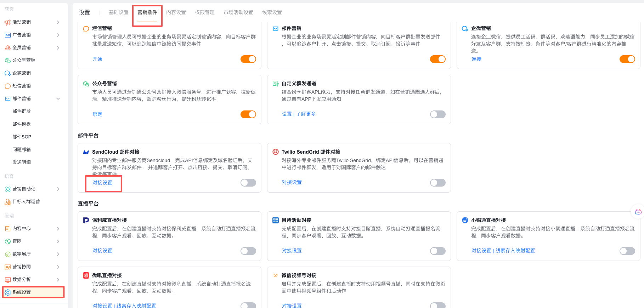Click the 绑定 link under 公众号营销

(x=97, y=114)
